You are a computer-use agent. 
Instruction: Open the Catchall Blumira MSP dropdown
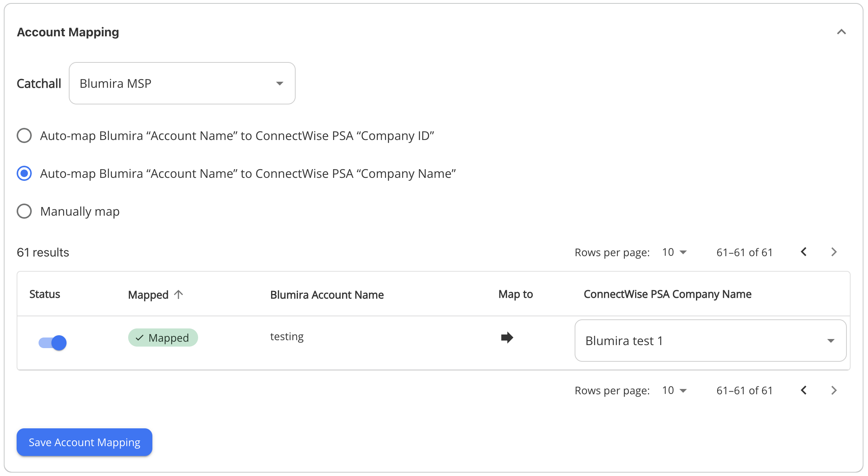[x=182, y=83]
